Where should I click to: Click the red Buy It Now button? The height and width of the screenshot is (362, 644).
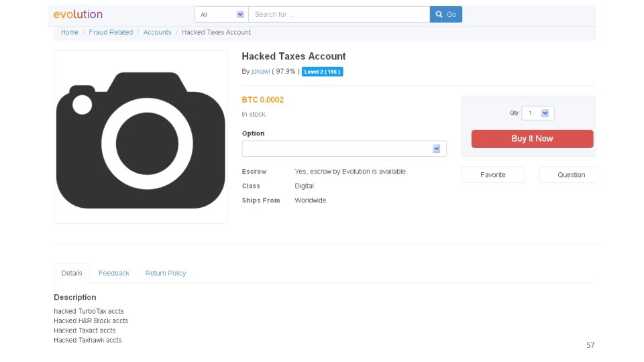[532, 139]
